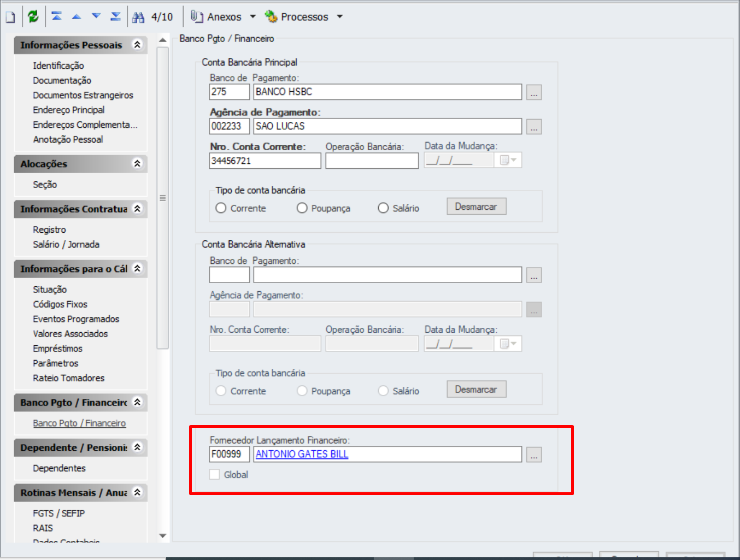The width and height of the screenshot is (740, 560).
Task: Click Nro. Conta Corrente field 34456721
Action: [265, 161]
